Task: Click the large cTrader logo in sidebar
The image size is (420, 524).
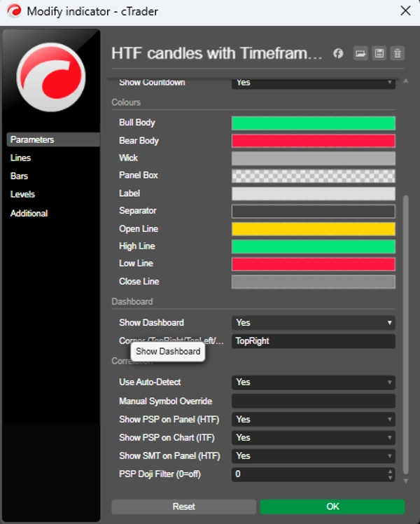Action: click(51, 77)
